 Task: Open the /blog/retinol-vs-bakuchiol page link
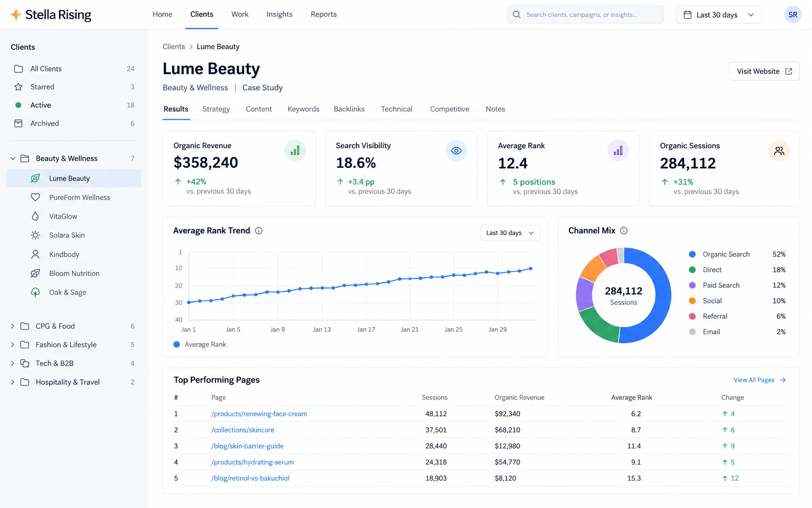(250, 479)
